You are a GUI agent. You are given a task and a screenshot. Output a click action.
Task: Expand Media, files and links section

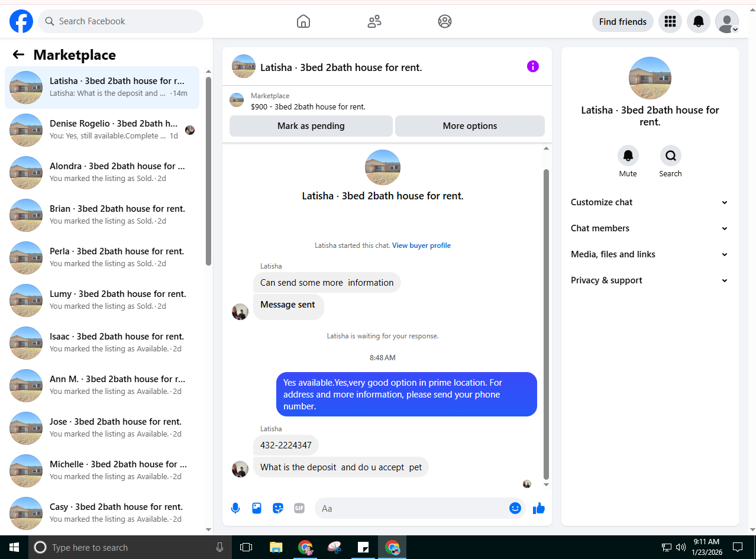[650, 254]
